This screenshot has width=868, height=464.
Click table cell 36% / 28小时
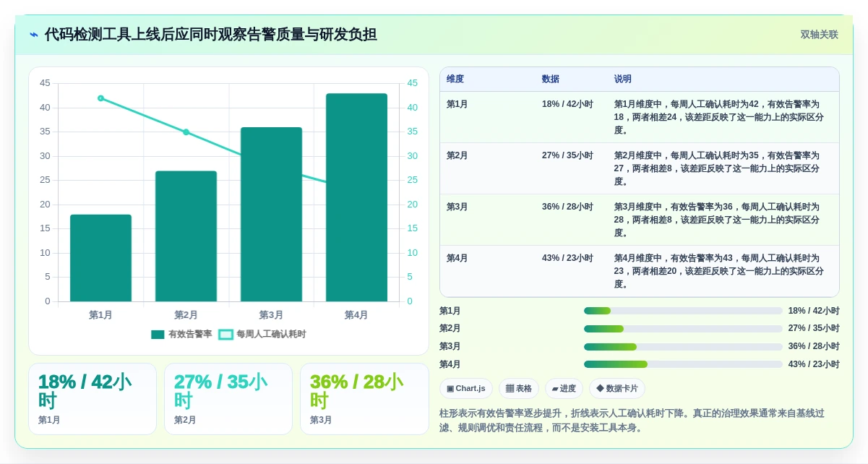567,207
